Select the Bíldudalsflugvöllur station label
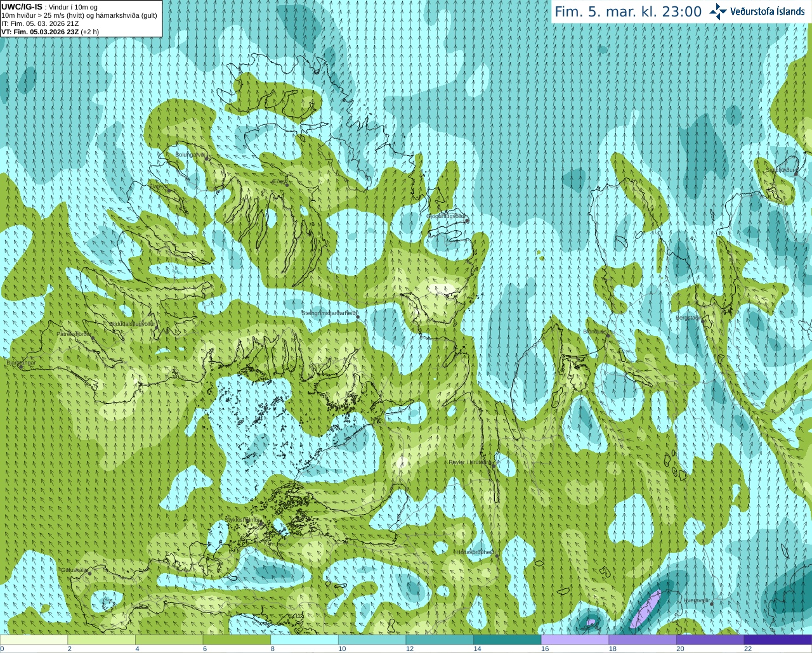Image resolution: width=812 pixels, height=653 pixels. pyautogui.click(x=133, y=323)
